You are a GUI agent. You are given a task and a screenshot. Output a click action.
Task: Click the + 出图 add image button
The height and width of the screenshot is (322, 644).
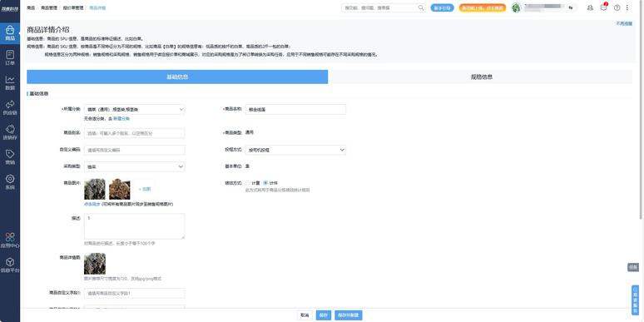[x=145, y=190]
